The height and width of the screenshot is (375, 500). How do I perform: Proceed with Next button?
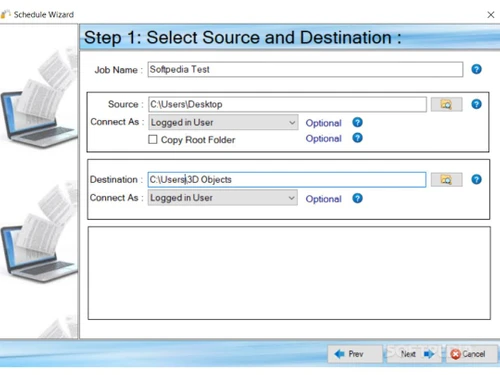tap(414, 354)
